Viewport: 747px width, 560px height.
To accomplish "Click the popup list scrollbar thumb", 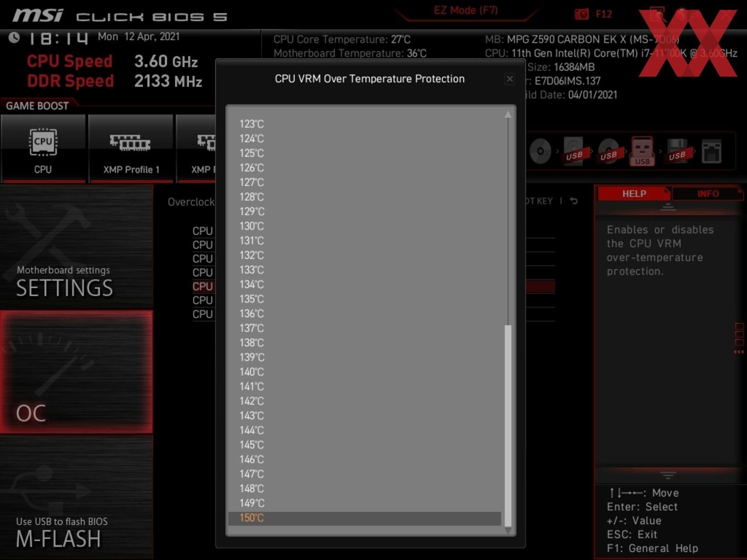I will [508, 425].
